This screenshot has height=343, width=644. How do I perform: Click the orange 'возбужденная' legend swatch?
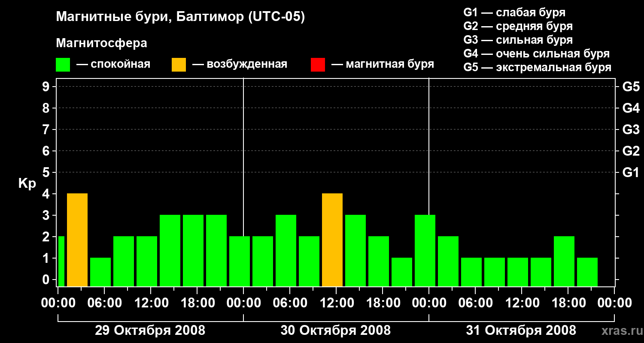point(179,65)
